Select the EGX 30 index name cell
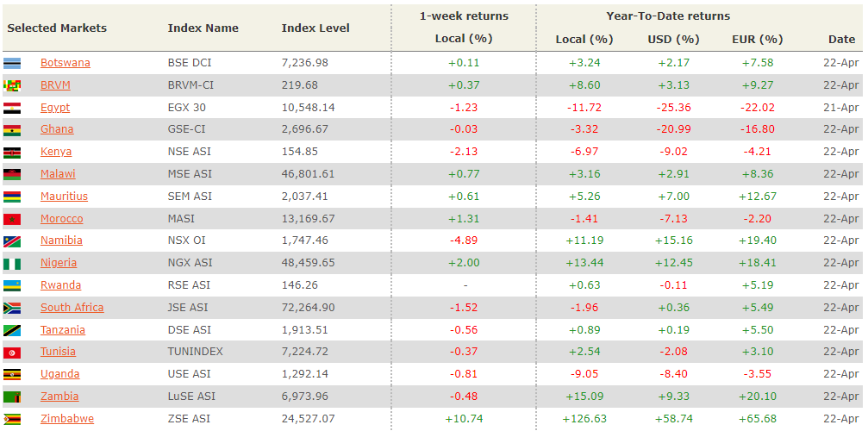The image size is (868, 431). click(x=189, y=108)
